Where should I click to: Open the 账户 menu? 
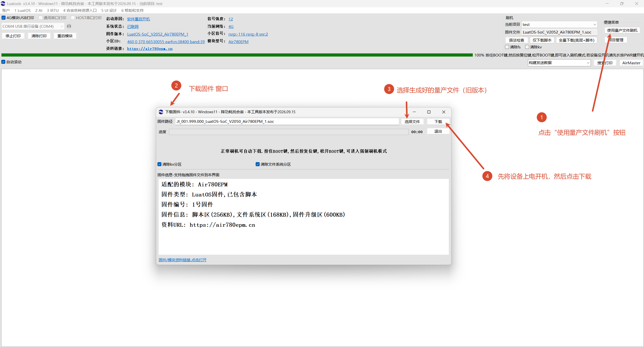pos(6,10)
